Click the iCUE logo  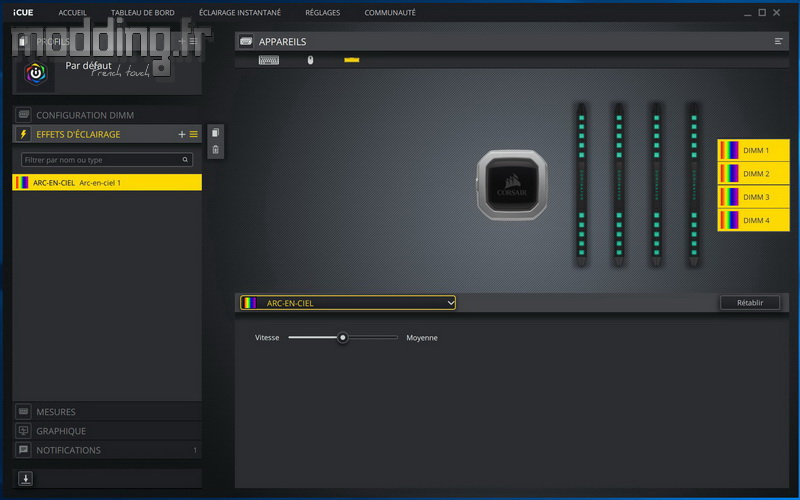point(23,13)
